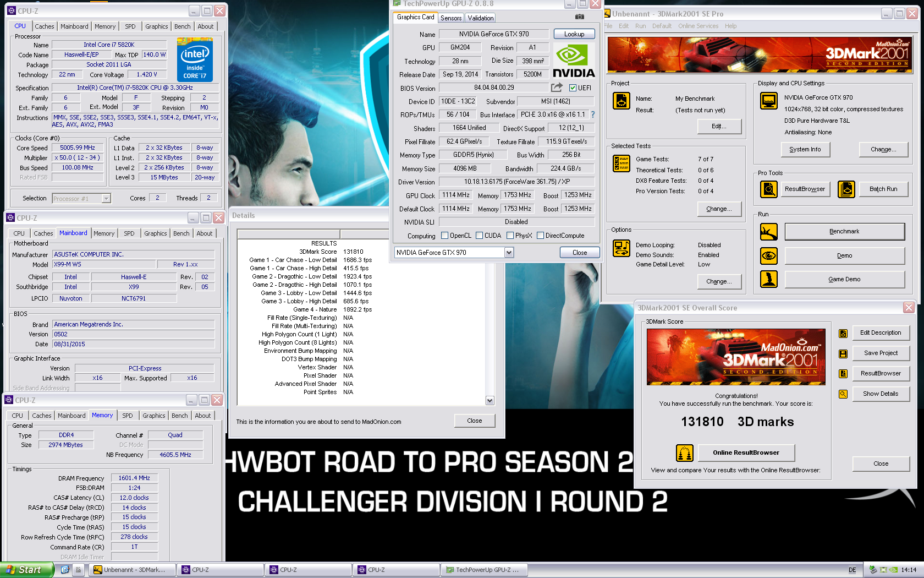Open the GPU selection dropdown in GPU-Z
The height and width of the screenshot is (578, 924).
(509, 253)
